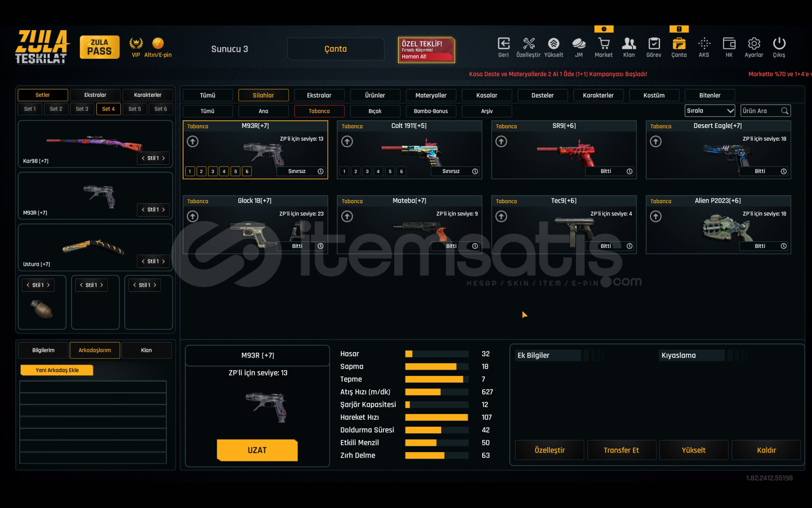Viewport: 812px width, 508px height.
Task: Select slot 2 on M93R[+7] card
Action: 202,171
